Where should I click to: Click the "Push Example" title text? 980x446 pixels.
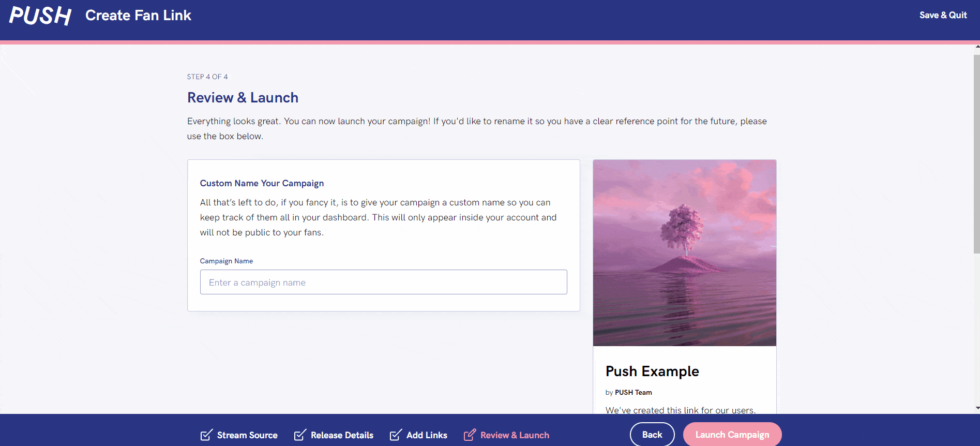pos(652,371)
